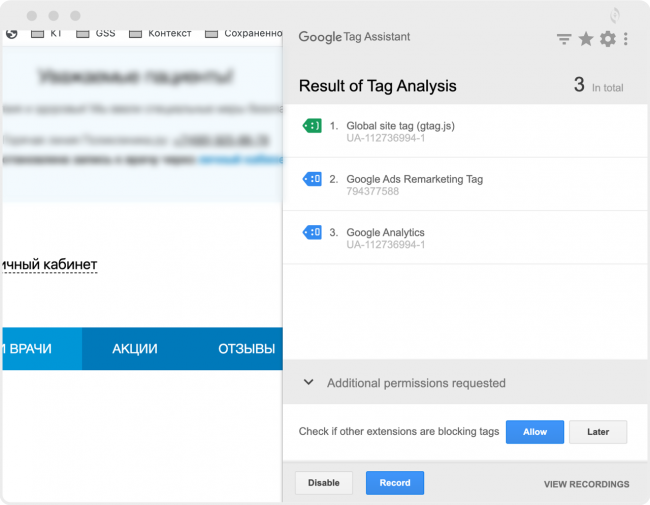Click the Allow button
The image size is (650, 505).
535,432
